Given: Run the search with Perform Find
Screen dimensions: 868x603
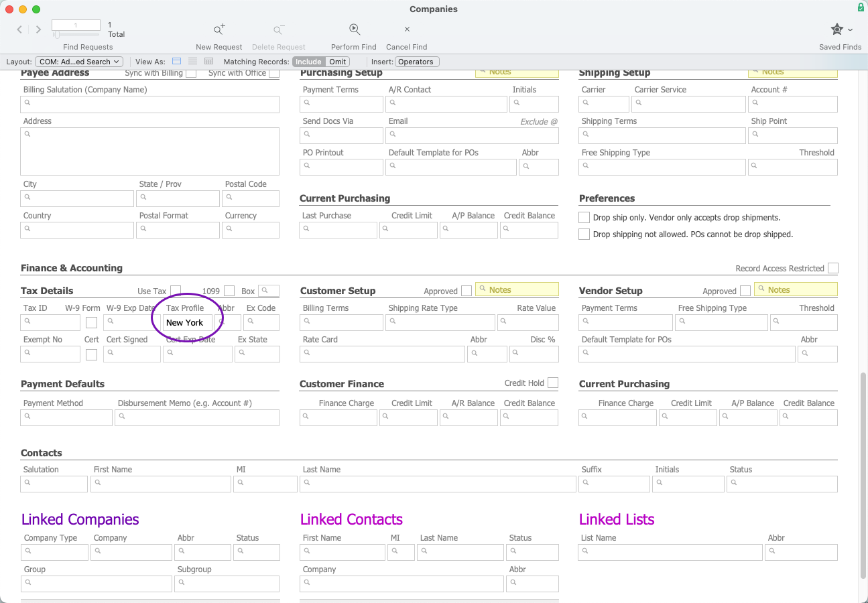Looking at the screenshot, I should click(354, 29).
